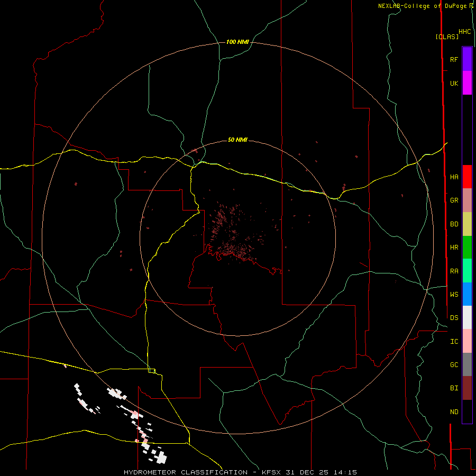476x476 pixels.
Task: Select the BD yellow legend block
Action: [467, 224]
